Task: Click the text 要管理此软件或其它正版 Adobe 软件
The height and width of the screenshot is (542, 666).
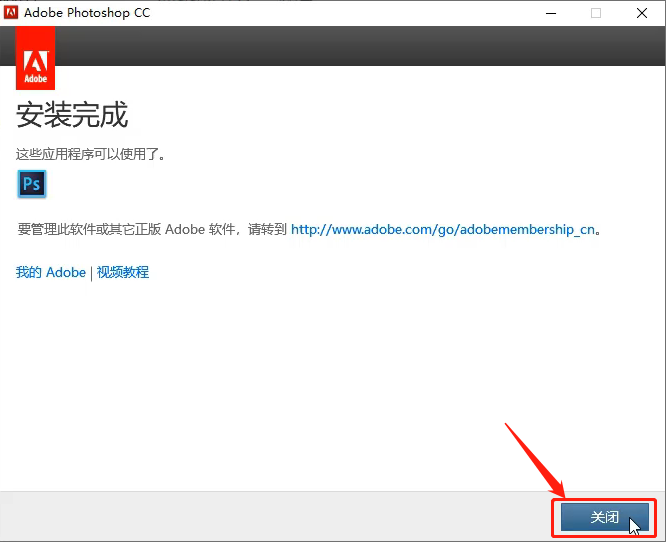Action: click(x=126, y=229)
